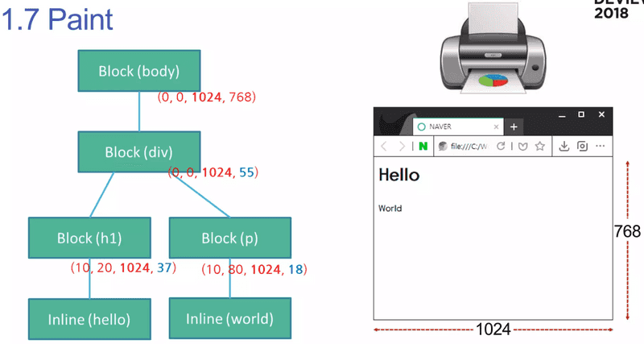Bookmark page using the star icon

pyautogui.click(x=539, y=147)
